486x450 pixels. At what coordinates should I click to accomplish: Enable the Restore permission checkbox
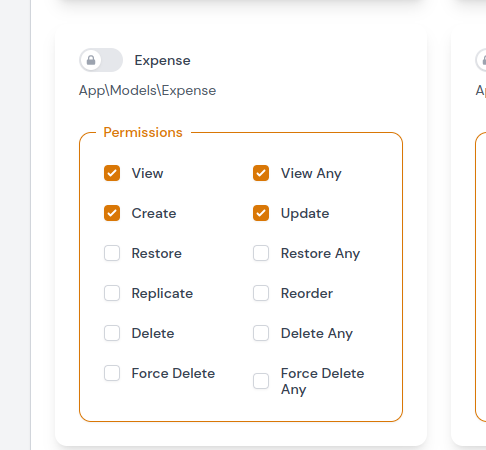pyautogui.click(x=112, y=253)
